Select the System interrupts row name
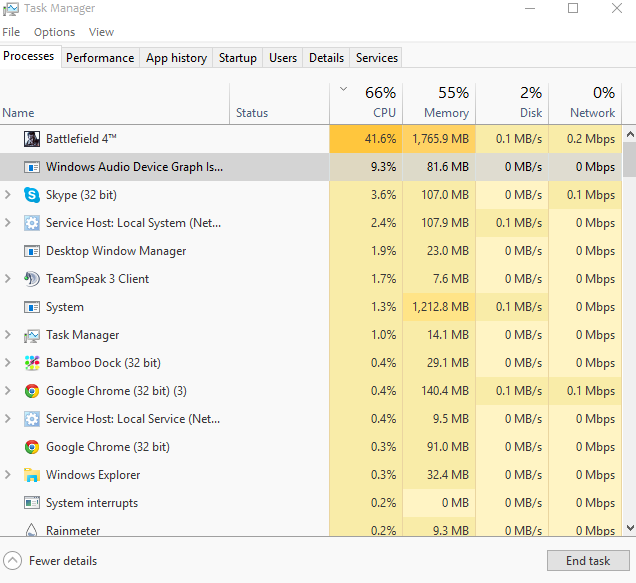Viewport: 636px width, 583px height. tap(92, 503)
